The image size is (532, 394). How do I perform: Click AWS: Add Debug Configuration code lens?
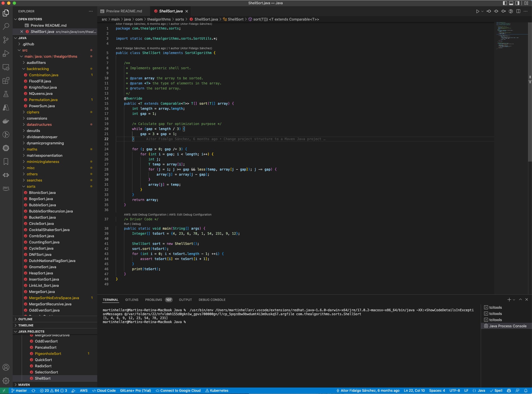(x=145, y=214)
